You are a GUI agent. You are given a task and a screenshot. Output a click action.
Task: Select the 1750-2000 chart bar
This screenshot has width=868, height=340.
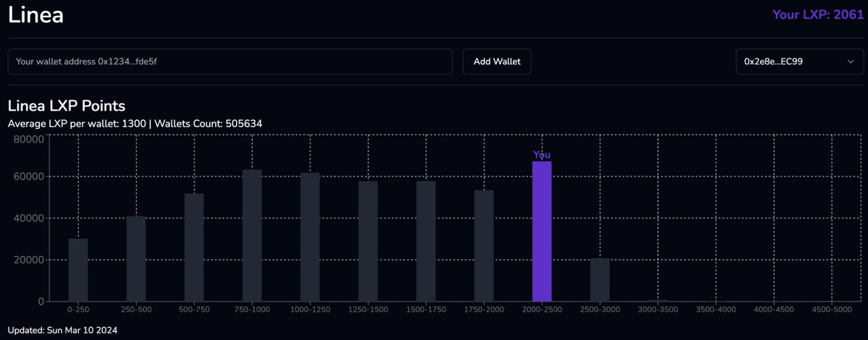click(484, 245)
